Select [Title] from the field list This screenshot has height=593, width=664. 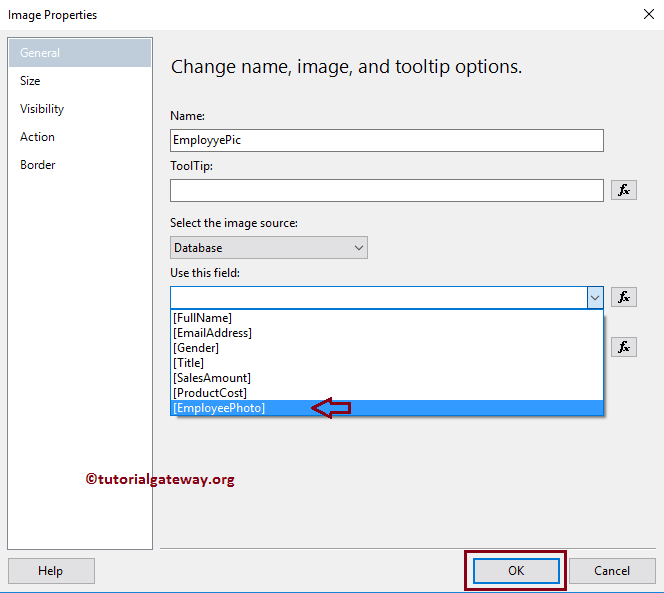pos(387,363)
